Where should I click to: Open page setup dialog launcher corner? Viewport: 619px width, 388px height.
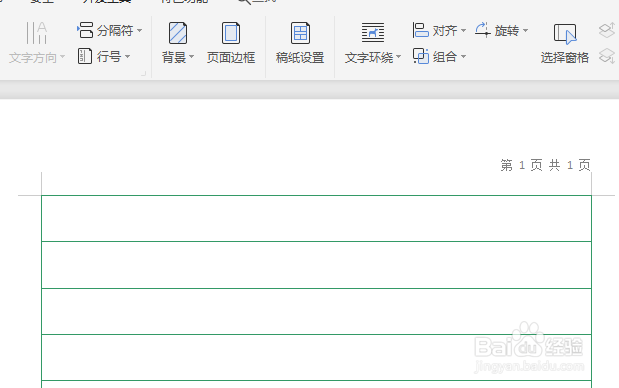coord(144,73)
